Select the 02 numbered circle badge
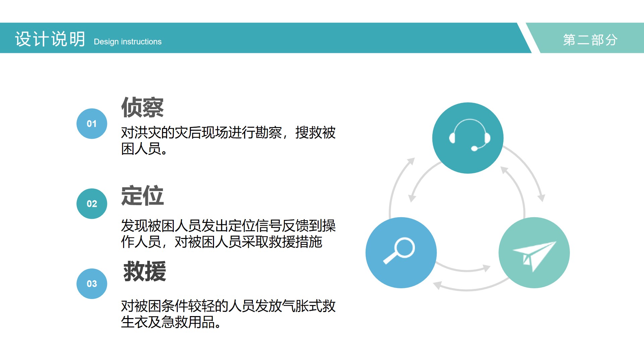 [92, 204]
